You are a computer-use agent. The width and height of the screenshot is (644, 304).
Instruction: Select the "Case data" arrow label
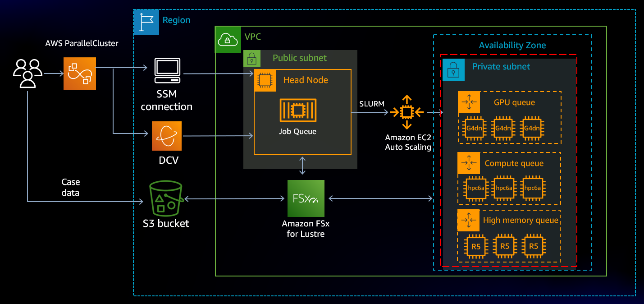pos(70,187)
